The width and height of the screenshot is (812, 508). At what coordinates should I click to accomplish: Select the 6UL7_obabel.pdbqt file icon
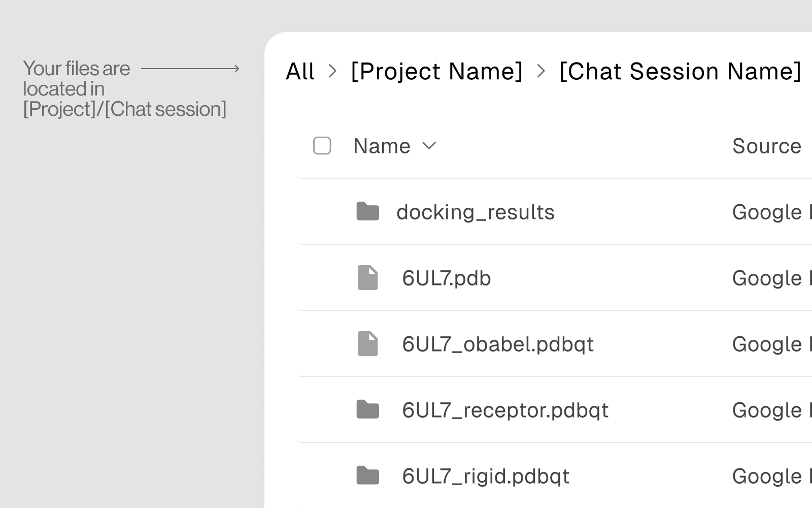pyautogui.click(x=367, y=344)
